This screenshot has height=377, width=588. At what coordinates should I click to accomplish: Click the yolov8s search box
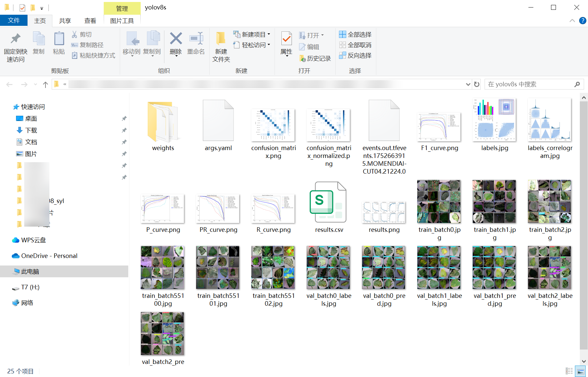pos(530,84)
